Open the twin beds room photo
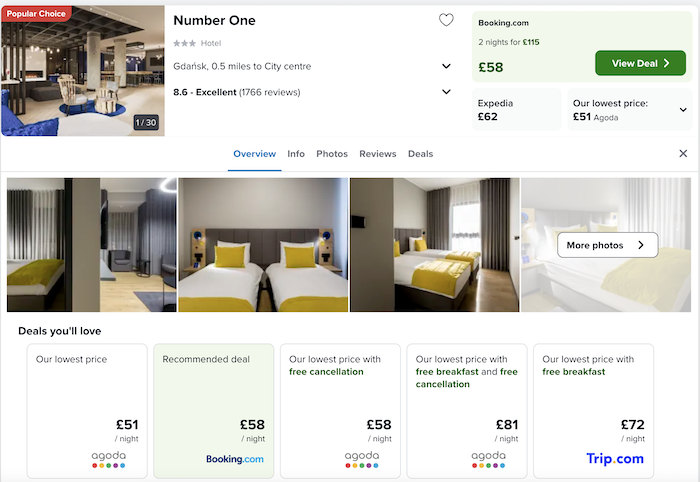The height and width of the screenshot is (482, 700). (x=263, y=245)
